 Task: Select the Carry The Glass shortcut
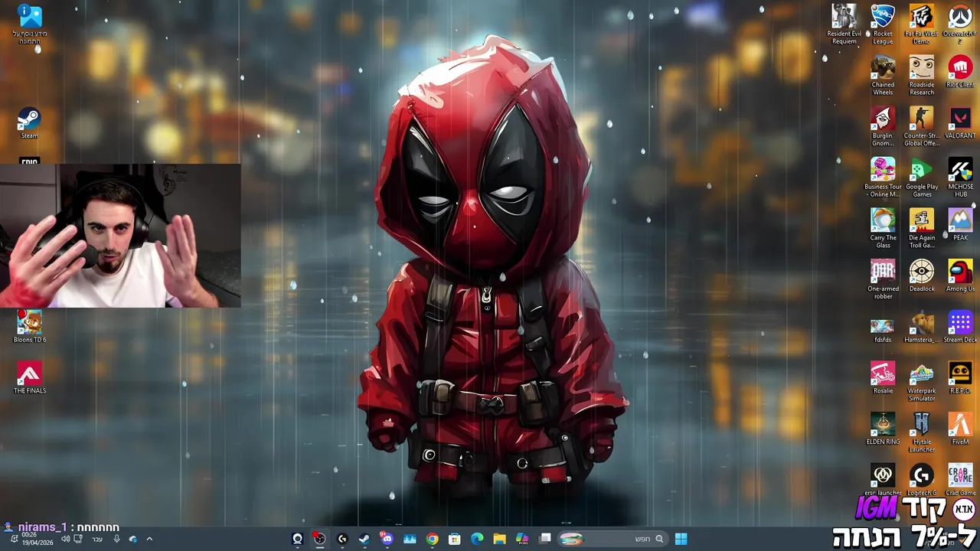tap(883, 228)
